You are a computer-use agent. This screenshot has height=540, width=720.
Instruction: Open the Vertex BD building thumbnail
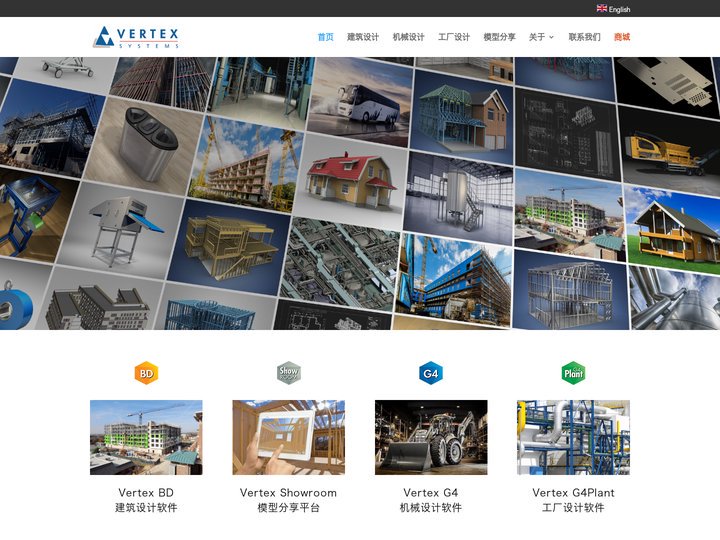[x=146, y=437]
